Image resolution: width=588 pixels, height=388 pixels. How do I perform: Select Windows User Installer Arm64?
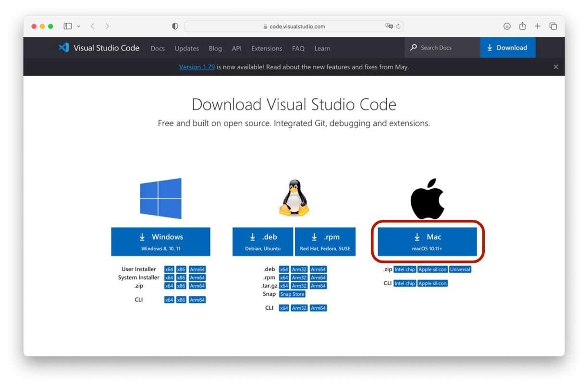(197, 269)
